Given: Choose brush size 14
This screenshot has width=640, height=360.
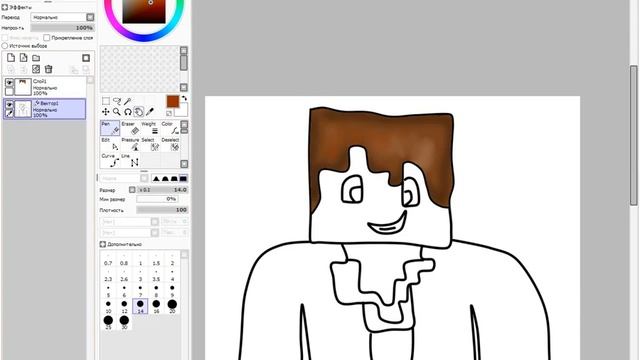Looking at the screenshot, I should coord(140,306).
